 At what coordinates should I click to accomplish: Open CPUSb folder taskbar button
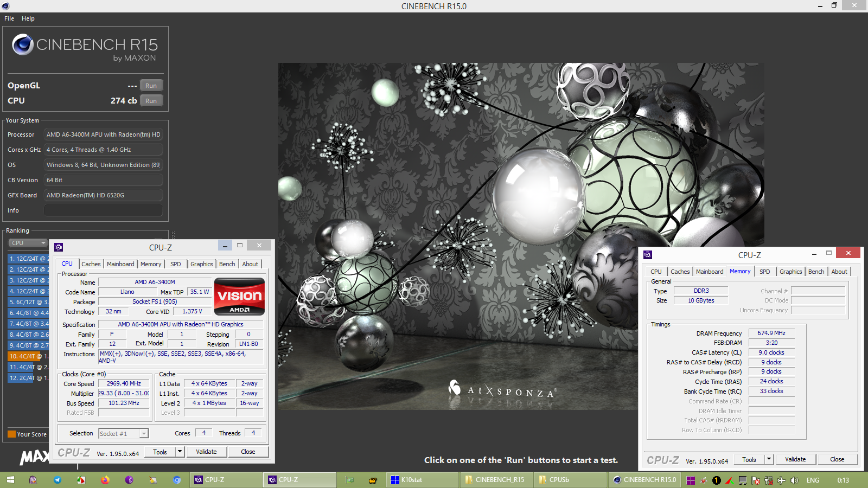571,480
